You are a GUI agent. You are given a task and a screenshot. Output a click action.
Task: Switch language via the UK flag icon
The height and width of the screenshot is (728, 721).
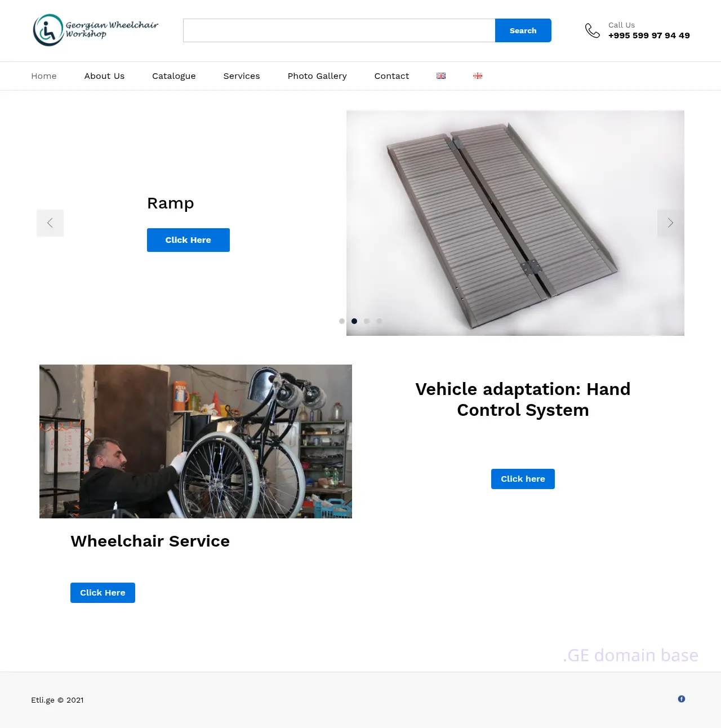click(441, 76)
